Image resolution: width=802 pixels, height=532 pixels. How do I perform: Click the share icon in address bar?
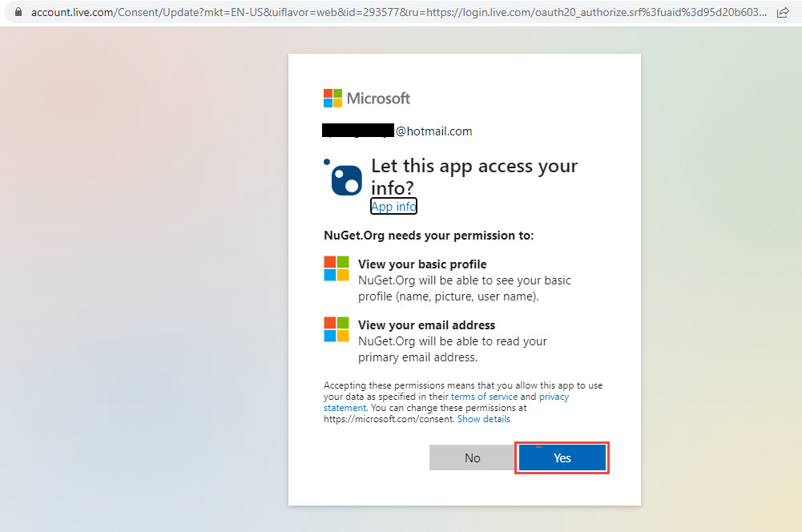[x=783, y=13]
